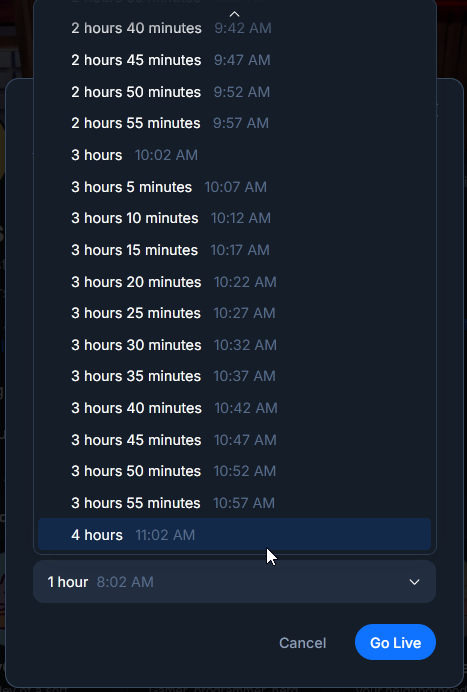Click the blue Go Live button
Screen dimensions: 467x692
[x=395, y=643]
